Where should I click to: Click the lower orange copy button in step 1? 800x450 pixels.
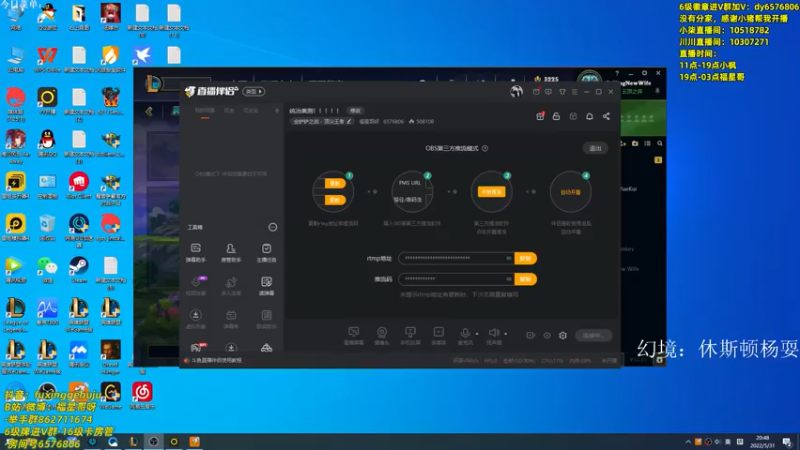335,200
